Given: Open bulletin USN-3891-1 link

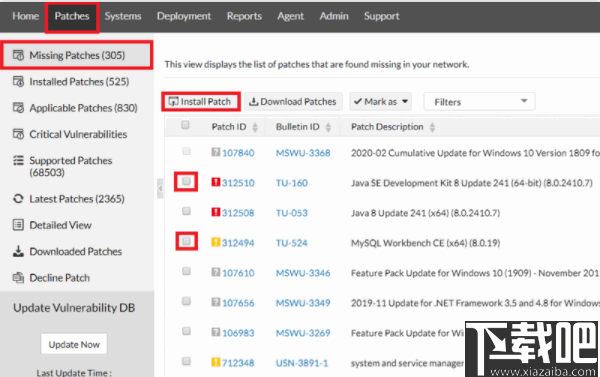Looking at the screenshot, I should 302,363.
